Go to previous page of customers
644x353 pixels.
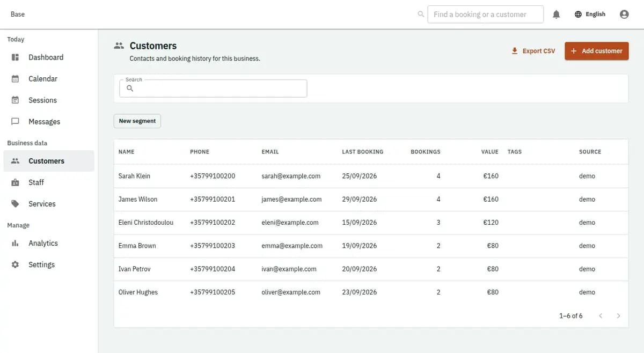601,316
